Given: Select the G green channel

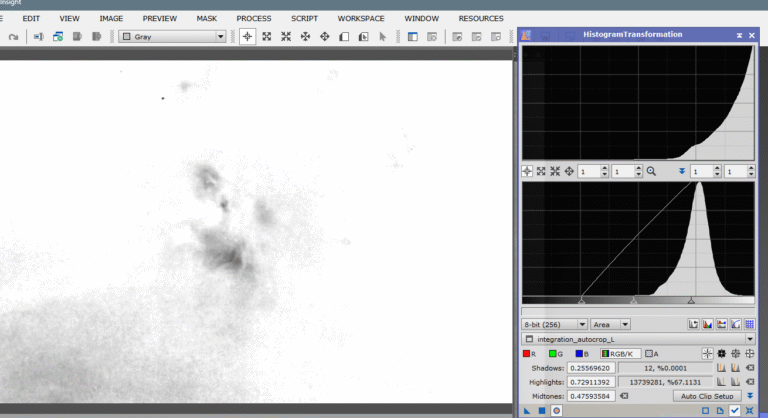Looking at the screenshot, I should [x=556, y=353].
